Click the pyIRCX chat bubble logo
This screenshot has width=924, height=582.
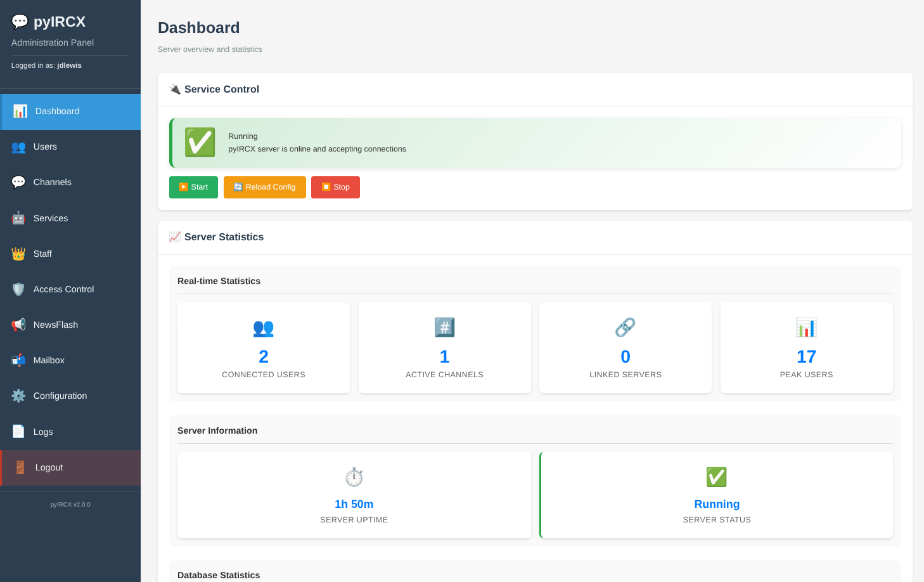20,21
